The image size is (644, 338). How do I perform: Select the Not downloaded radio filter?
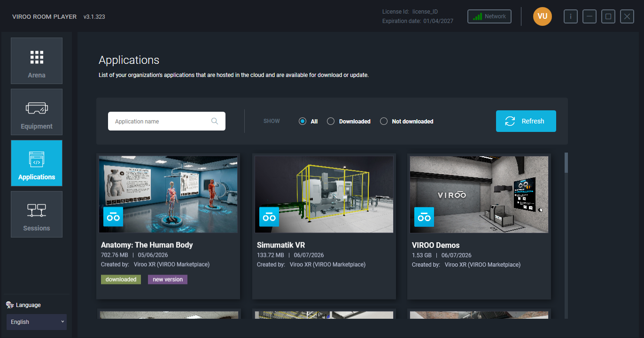(384, 121)
